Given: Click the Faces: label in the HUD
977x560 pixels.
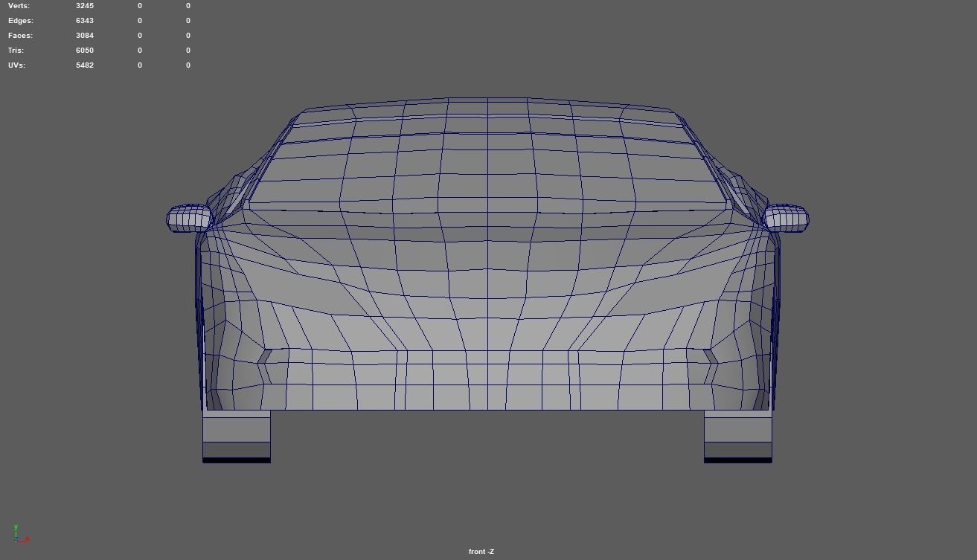Looking at the screenshot, I should (x=21, y=36).
